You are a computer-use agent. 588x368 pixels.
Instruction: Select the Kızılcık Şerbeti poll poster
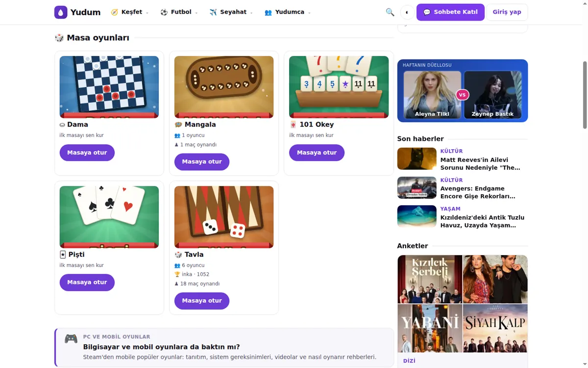[x=430, y=279]
